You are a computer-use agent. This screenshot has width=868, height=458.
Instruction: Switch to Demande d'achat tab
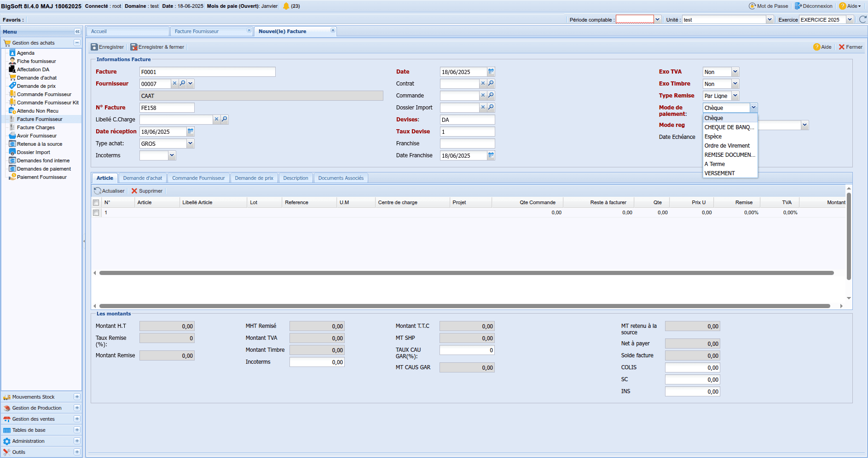tap(143, 178)
